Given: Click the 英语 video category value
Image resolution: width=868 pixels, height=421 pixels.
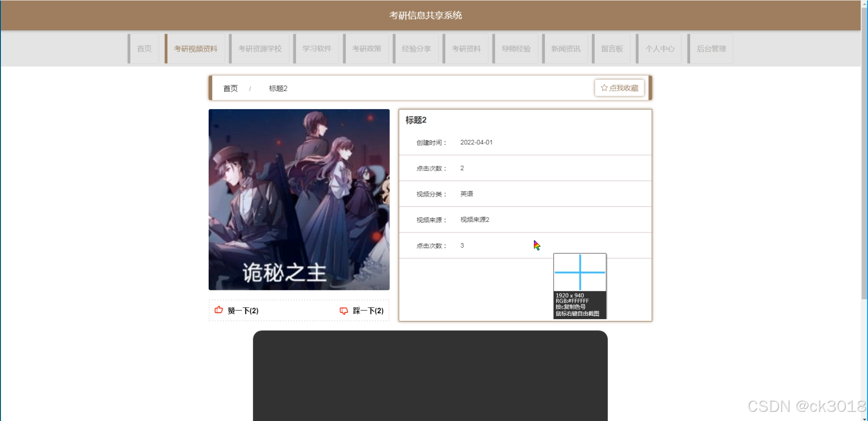Looking at the screenshot, I should 467,194.
